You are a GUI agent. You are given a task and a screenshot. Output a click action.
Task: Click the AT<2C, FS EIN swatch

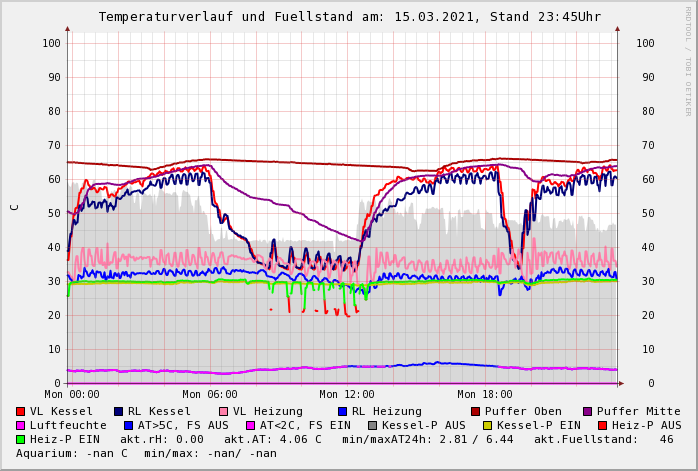click(252, 425)
